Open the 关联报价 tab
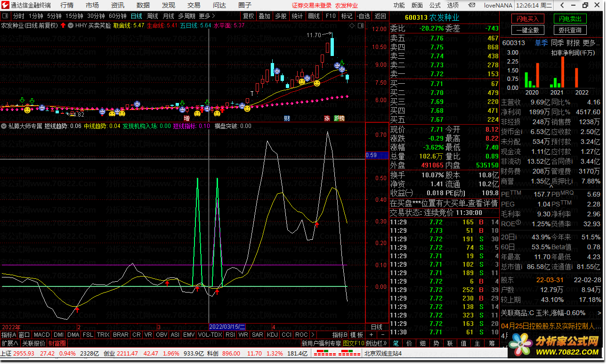 (34, 343)
